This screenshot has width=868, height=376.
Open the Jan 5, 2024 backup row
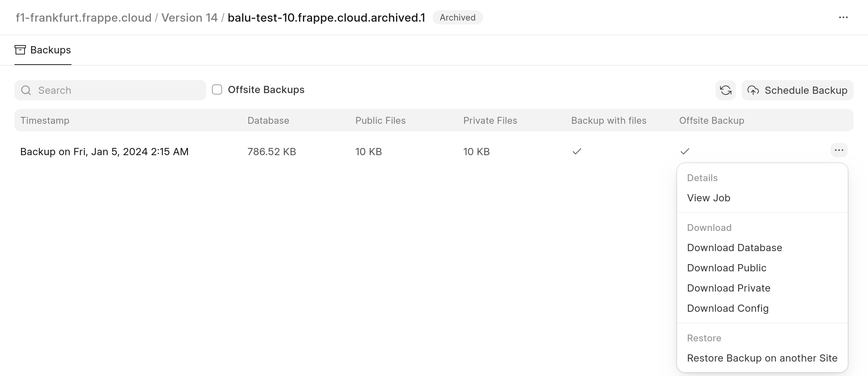104,152
